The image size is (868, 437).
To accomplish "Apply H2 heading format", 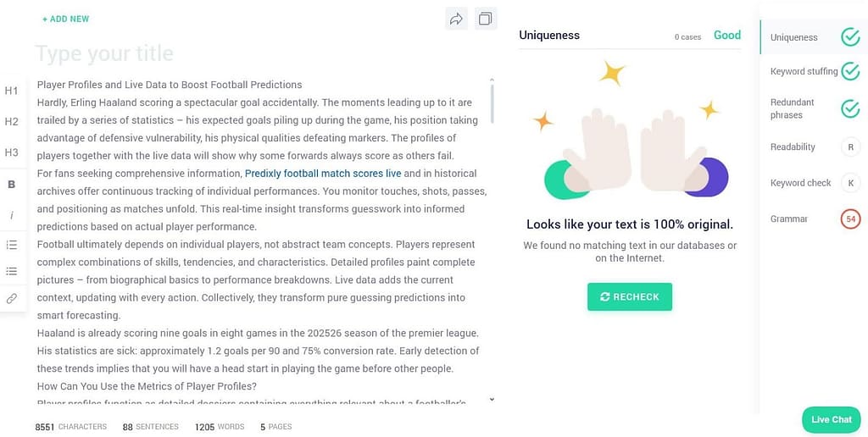I will pos(12,122).
